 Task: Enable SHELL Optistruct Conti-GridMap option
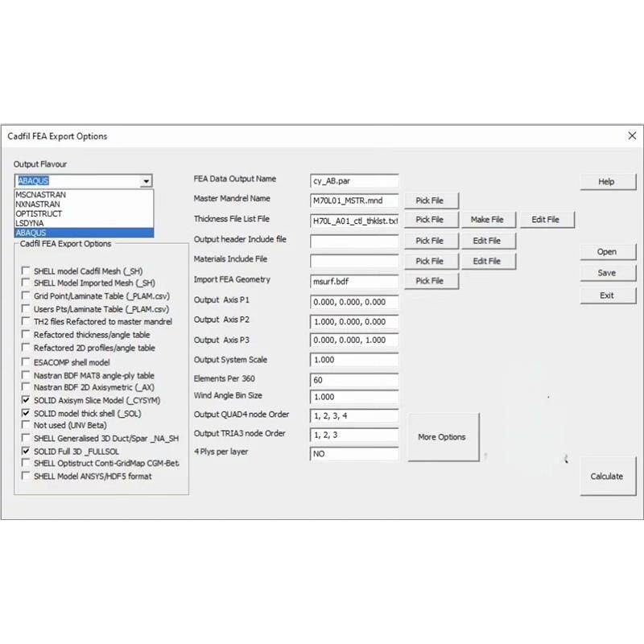26,463
